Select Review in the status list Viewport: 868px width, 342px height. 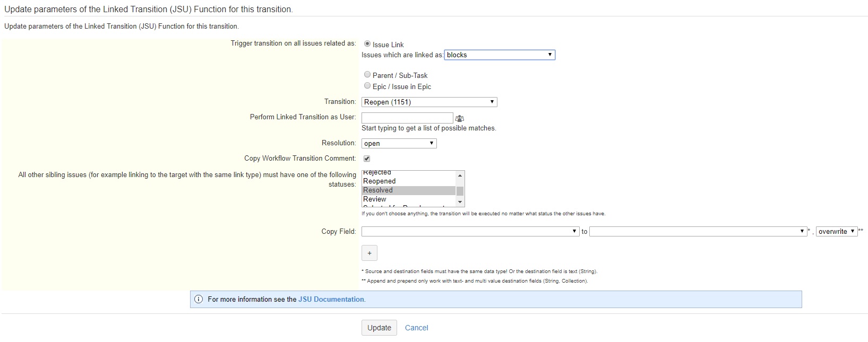coord(409,199)
